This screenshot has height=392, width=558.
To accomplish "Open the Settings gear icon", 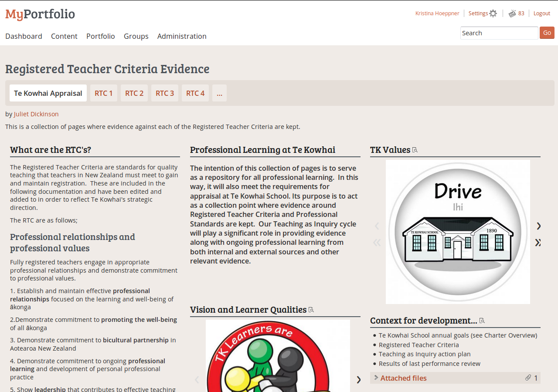I will pos(493,14).
